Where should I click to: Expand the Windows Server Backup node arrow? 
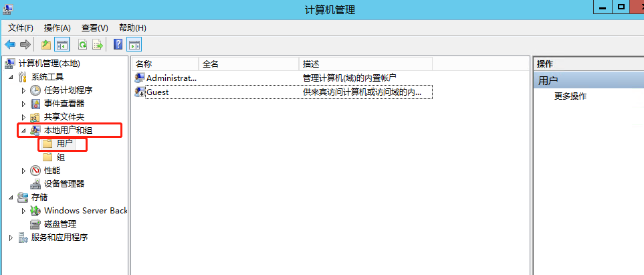point(23,211)
